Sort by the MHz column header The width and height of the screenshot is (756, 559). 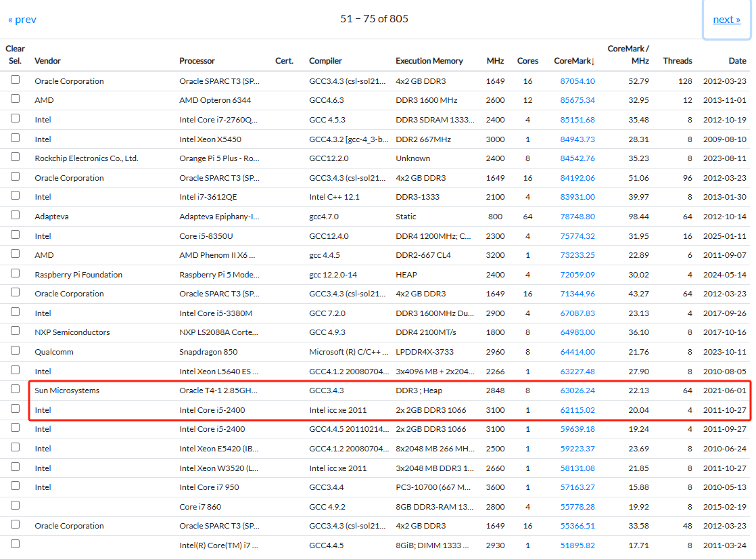click(495, 61)
